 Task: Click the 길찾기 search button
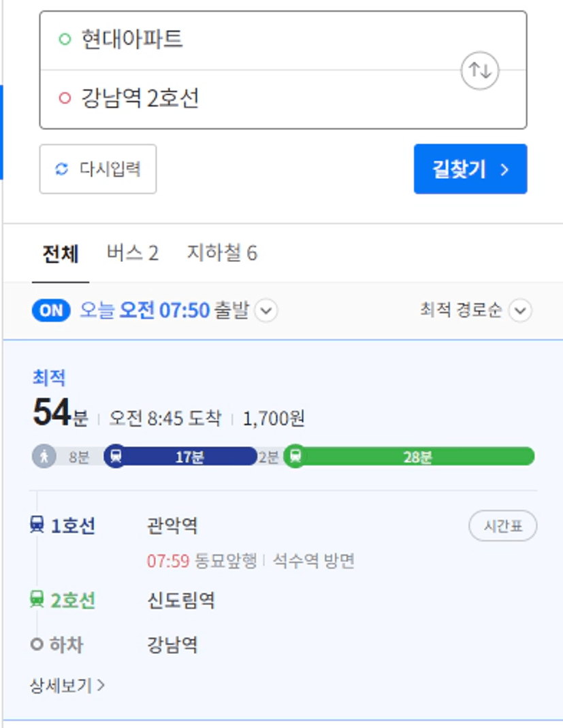pos(470,169)
